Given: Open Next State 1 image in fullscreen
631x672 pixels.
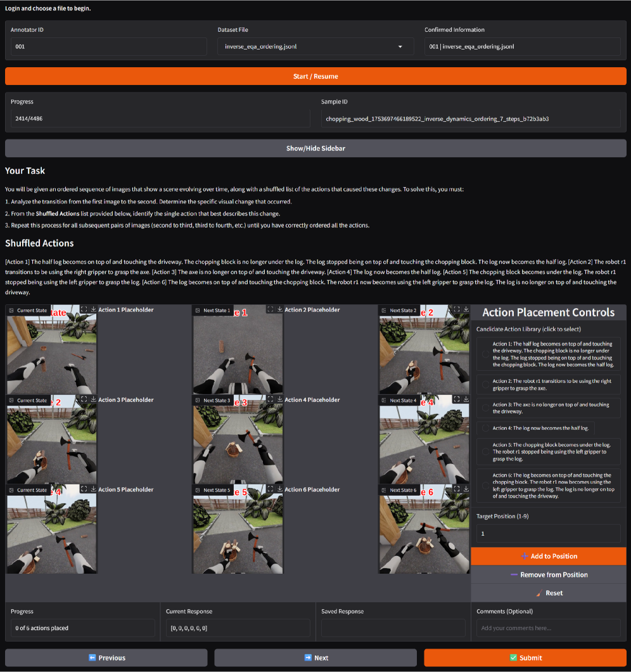Looking at the screenshot, I should [x=270, y=309].
